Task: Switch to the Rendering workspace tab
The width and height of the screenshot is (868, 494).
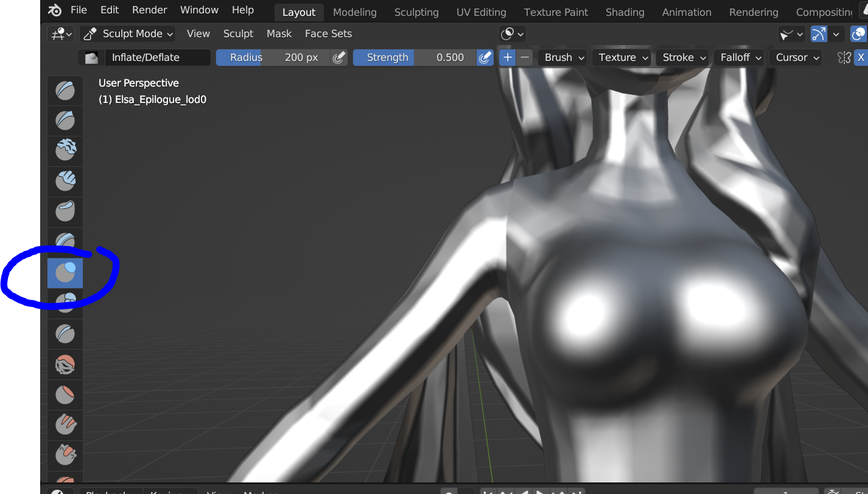Action: (754, 12)
